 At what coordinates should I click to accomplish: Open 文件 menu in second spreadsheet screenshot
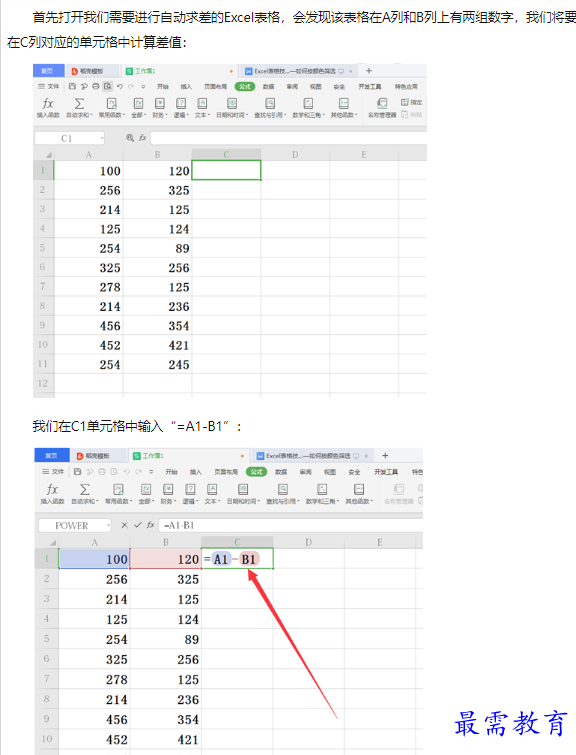[x=53, y=472]
